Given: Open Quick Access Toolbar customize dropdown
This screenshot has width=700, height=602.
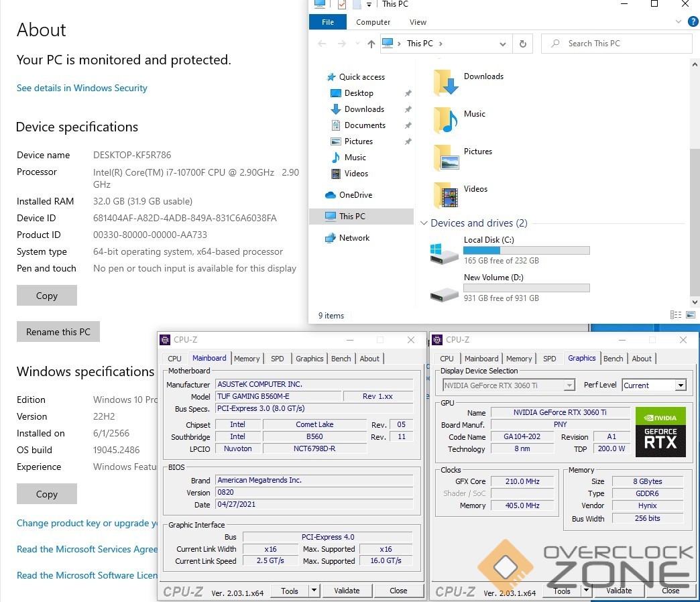Looking at the screenshot, I should pyautogui.click(x=369, y=5).
